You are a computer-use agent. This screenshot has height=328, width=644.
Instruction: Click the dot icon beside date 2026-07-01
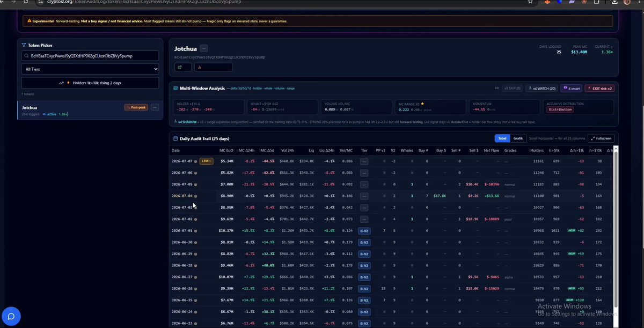coord(195,231)
